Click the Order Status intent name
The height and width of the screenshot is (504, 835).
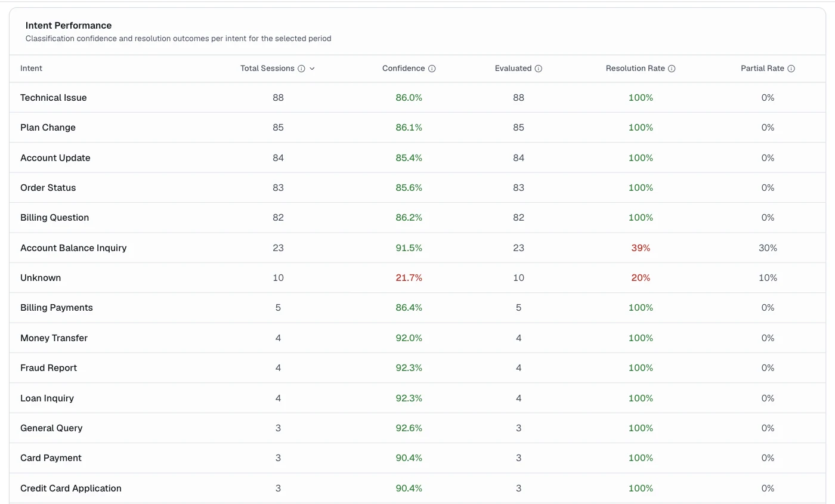pos(48,188)
